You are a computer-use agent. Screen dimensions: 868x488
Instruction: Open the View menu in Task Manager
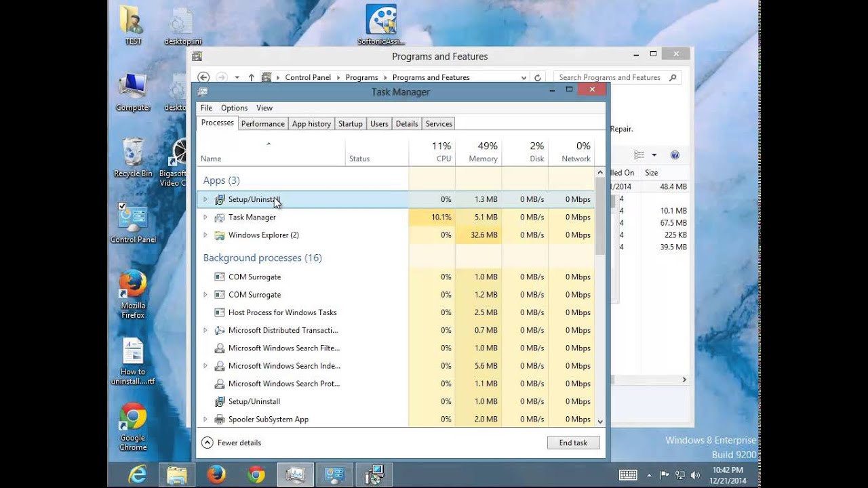[264, 108]
